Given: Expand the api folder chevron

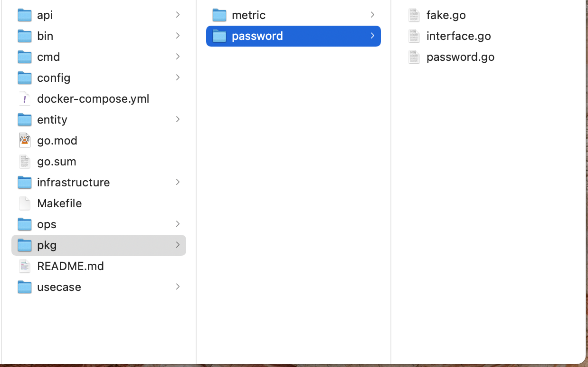Looking at the screenshot, I should pos(178,15).
